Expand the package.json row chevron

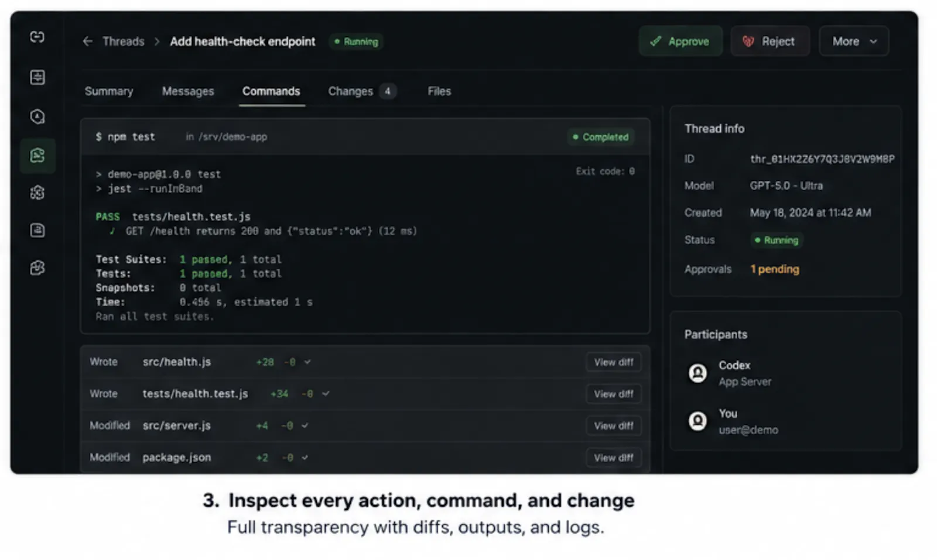pyautogui.click(x=305, y=458)
